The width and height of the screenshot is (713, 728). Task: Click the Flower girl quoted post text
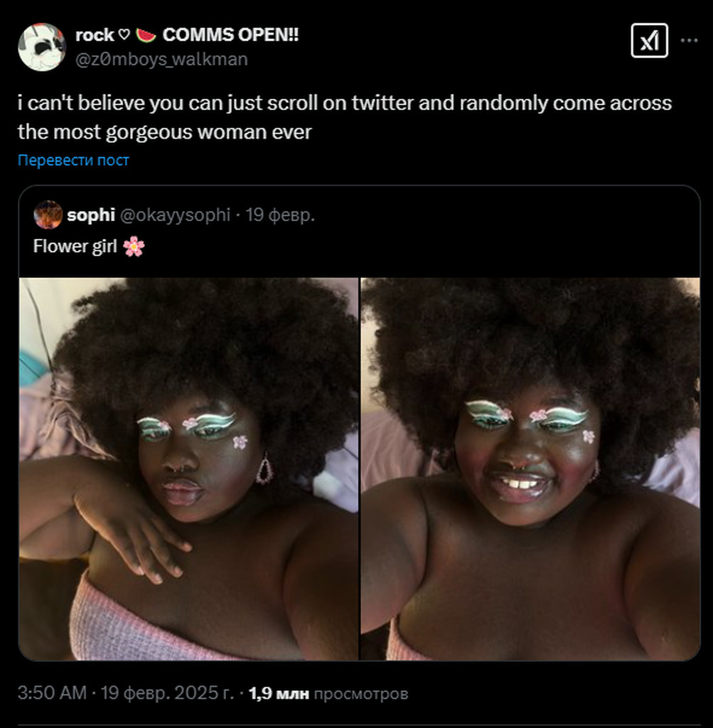click(x=75, y=247)
